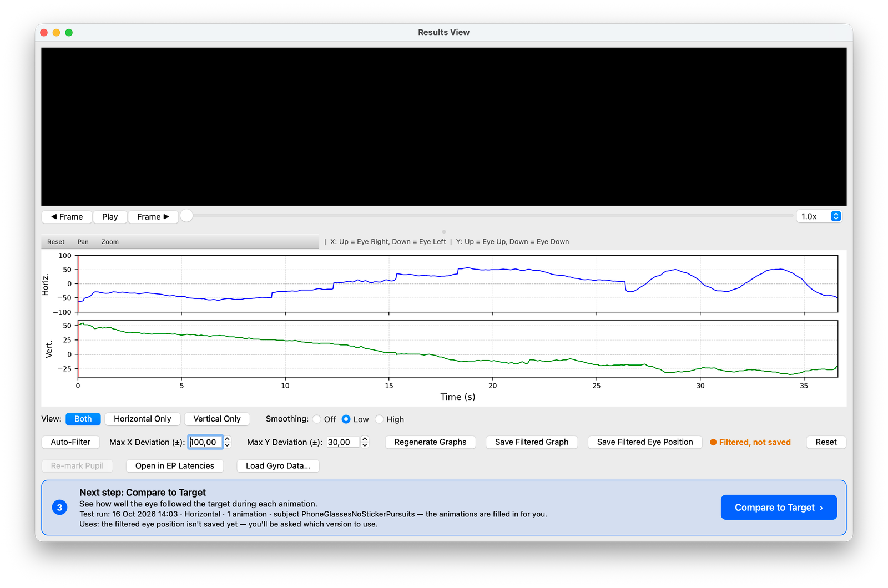Viewport: 888px width, 588px height.
Task: Click Compare to Target button
Action: coord(779,508)
